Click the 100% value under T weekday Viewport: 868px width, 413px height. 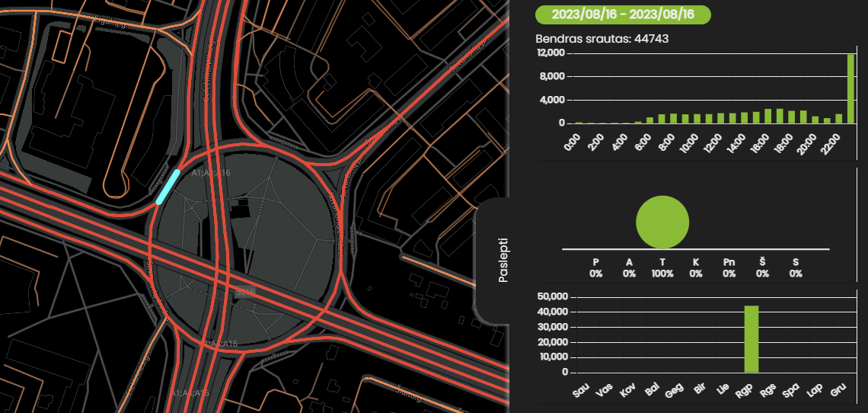click(x=662, y=274)
